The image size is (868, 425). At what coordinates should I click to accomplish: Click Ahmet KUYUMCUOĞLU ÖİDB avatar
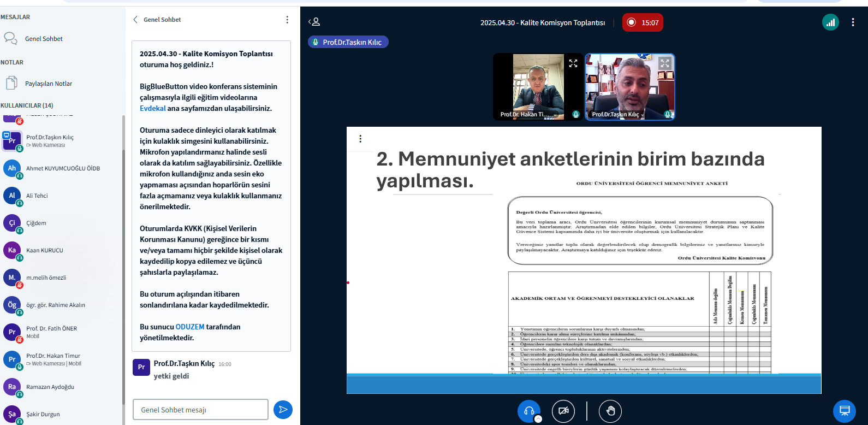[x=12, y=168]
